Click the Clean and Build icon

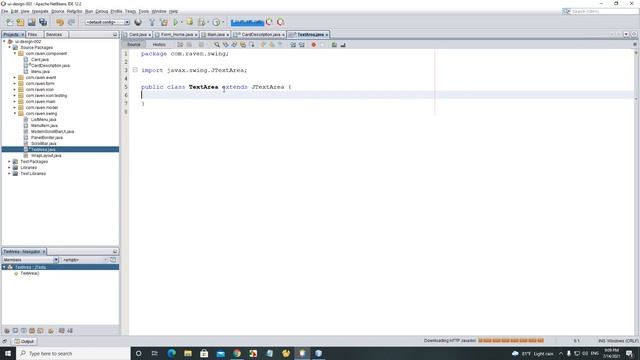point(164,22)
